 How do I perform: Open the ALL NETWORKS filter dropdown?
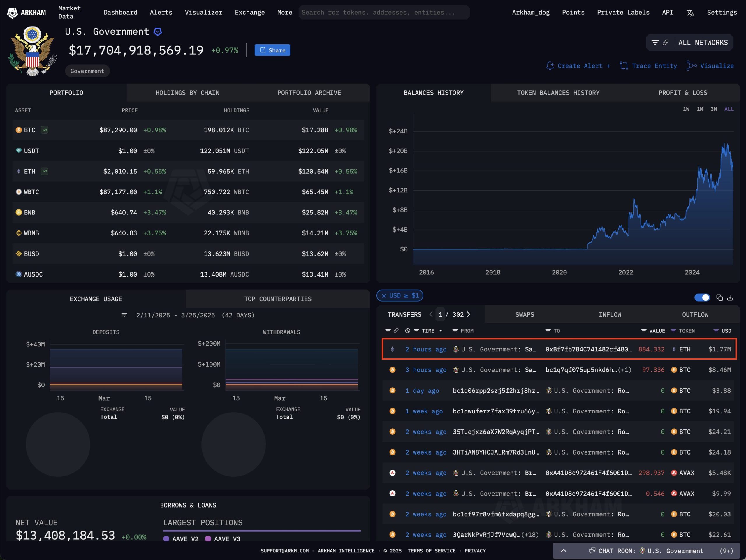(703, 43)
